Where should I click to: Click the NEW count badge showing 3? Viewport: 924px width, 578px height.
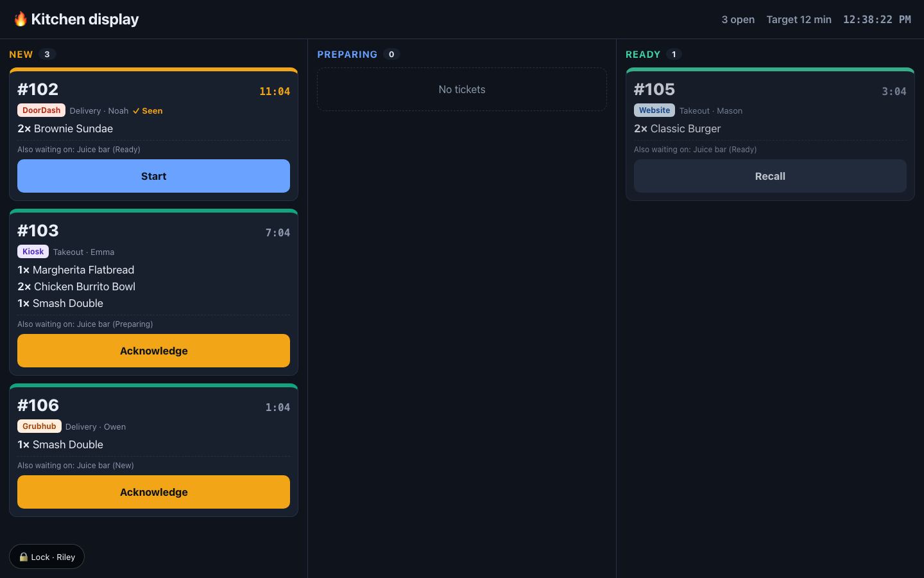click(47, 55)
